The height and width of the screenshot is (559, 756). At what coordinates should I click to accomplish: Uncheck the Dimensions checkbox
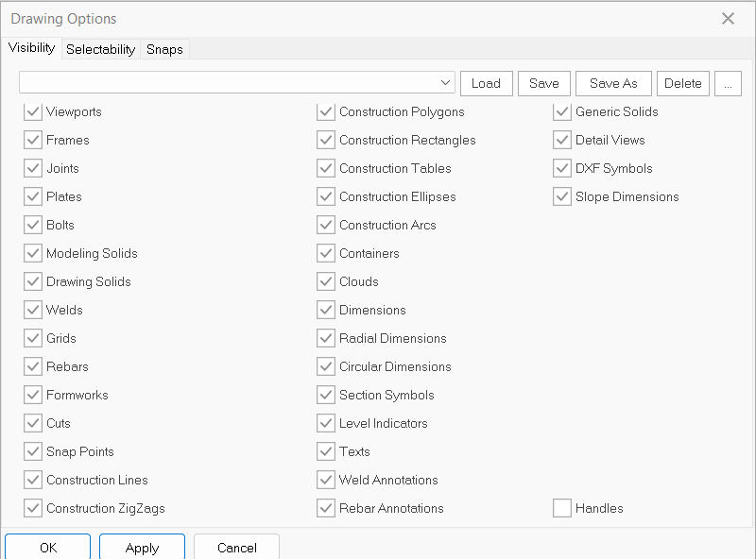pyautogui.click(x=326, y=310)
